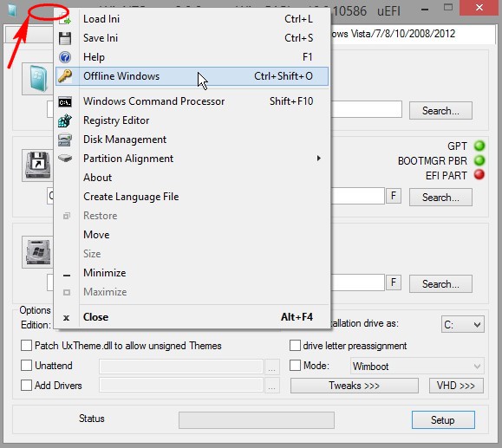502x448 pixels.
Task: Click the Registry Editor cube icon
Action: point(65,120)
